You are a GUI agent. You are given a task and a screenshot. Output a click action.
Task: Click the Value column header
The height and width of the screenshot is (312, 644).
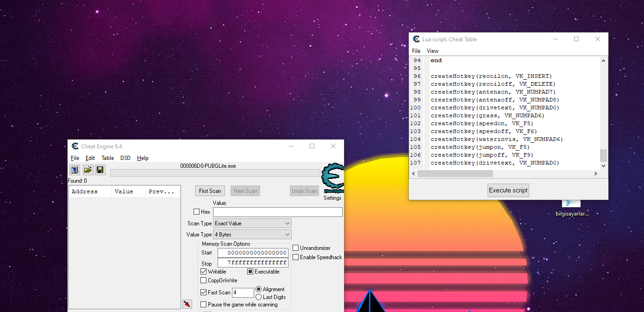129,191
